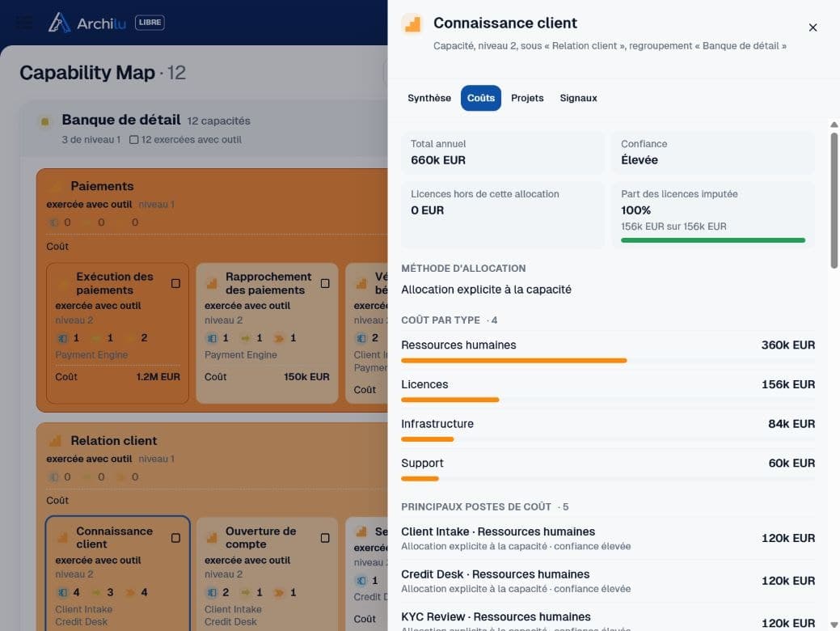Select the Paiements level 1 capability title
Image resolution: width=840 pixels, height=631 pixels.
[x=103, y=186]
